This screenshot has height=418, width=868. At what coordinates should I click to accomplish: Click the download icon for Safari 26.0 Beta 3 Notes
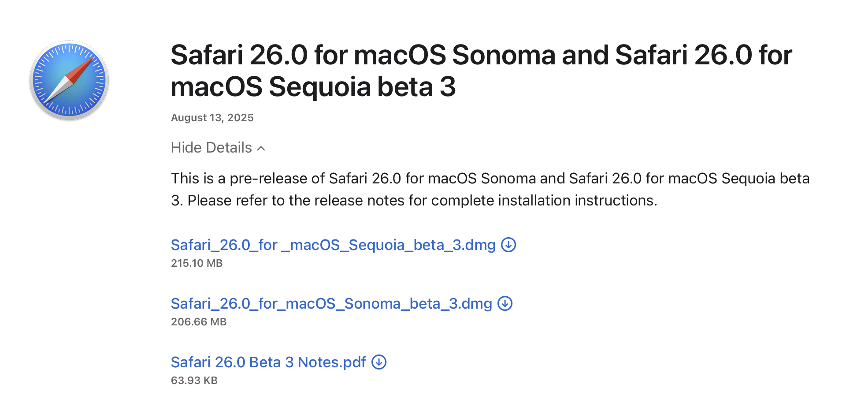[x=378, y=362]
